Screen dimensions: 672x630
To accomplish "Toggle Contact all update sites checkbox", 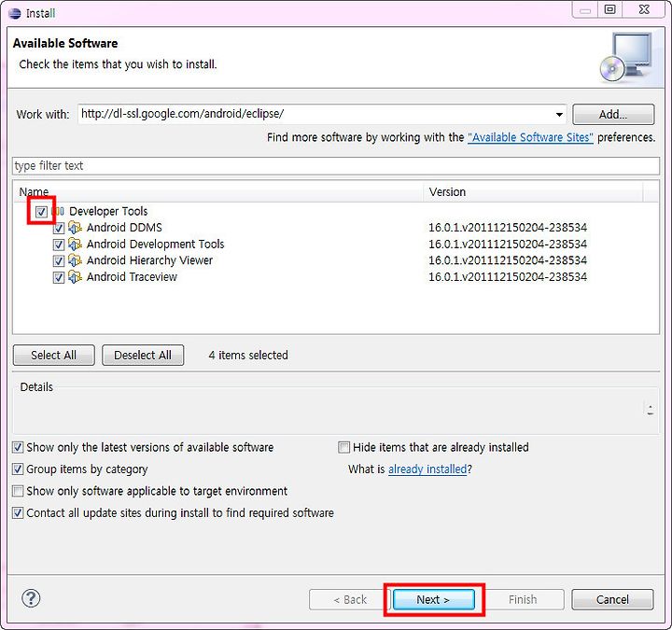I will click(x=18, y=512).
